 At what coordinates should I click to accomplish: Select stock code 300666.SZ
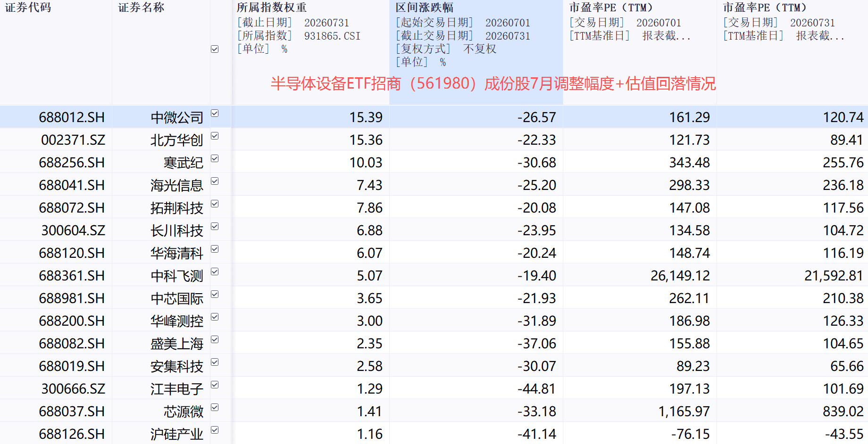click(x=73, y=388)
